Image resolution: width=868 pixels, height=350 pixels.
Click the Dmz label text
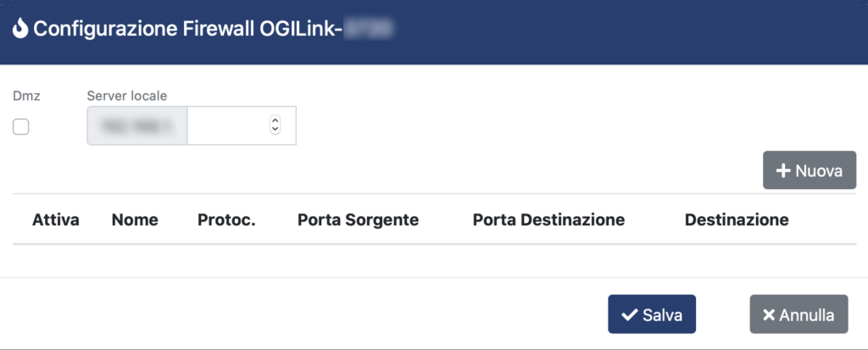pyautogui.click(x=26, y=96)
